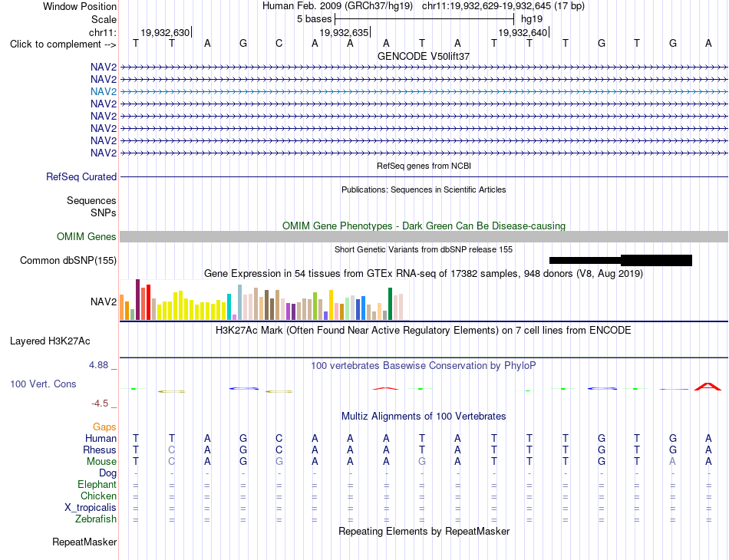The image size is (729, 560).
Task: Click the Rhesus species label
Action: click(x=100, y=450)
